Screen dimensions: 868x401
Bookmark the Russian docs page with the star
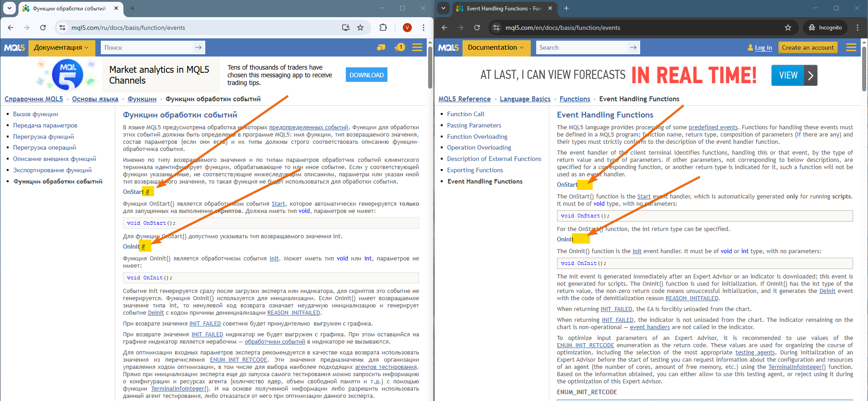click(x=360, y=28)
